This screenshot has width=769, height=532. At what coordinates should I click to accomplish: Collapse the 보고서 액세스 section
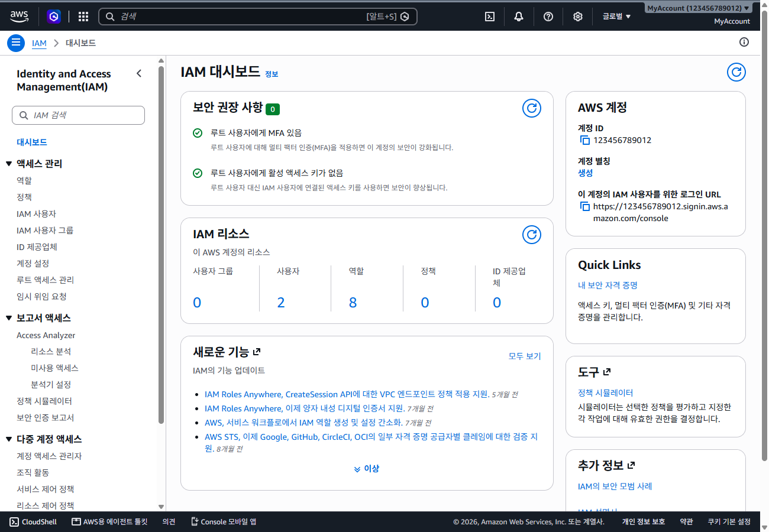[x=9, y=318]
